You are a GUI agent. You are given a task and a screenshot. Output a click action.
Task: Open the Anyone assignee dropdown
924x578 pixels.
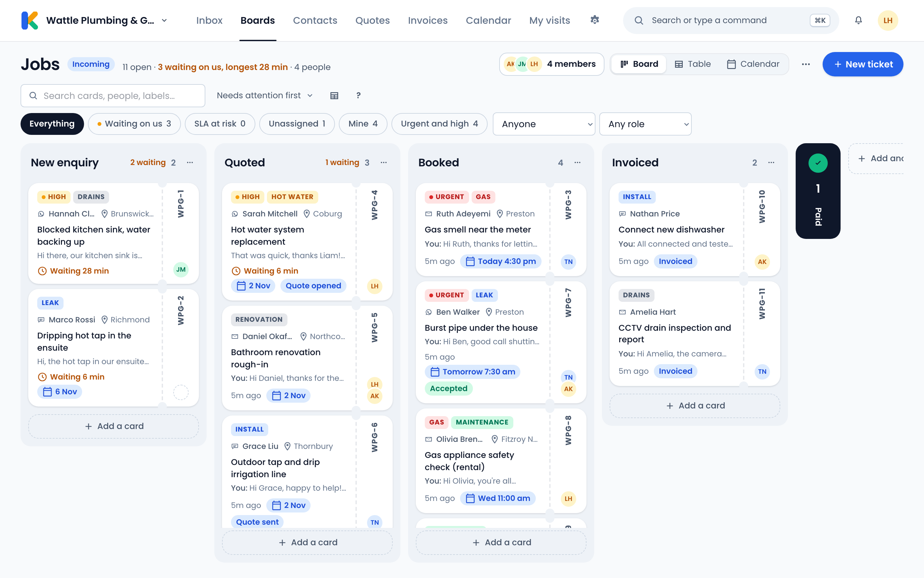coord(544,124)
